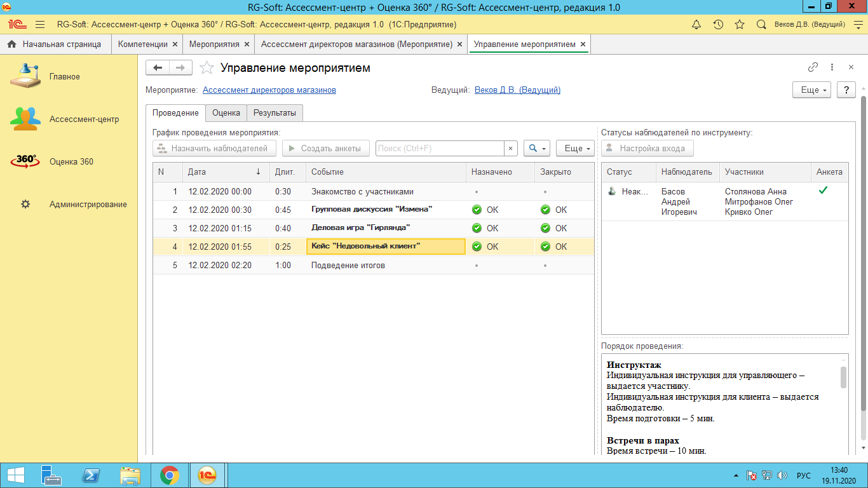Open the Веков Д.В. (Ведущий) link
868x488 pixels.
pyautogui.click(x=517, y=90)
